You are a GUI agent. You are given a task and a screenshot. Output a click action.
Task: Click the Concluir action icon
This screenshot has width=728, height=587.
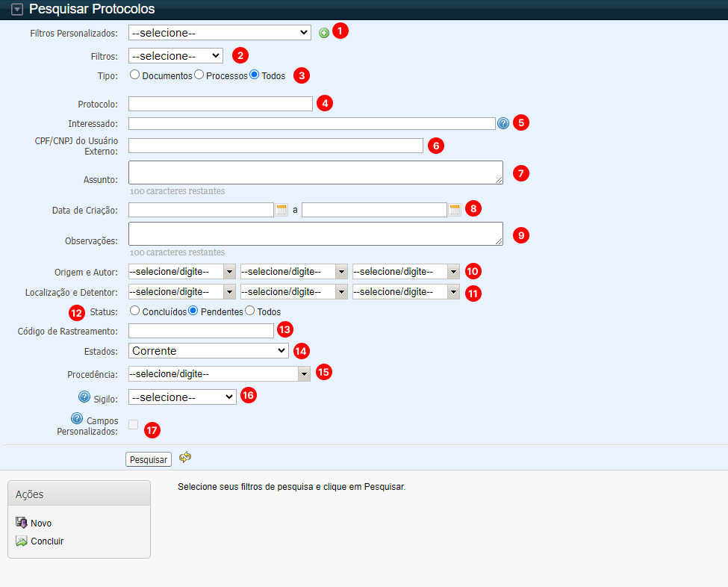[22, 541]
